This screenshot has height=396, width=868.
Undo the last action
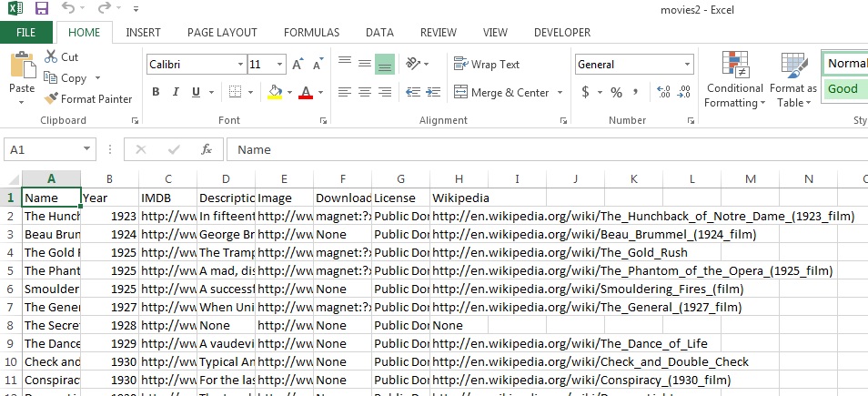[x=68, y=8]
